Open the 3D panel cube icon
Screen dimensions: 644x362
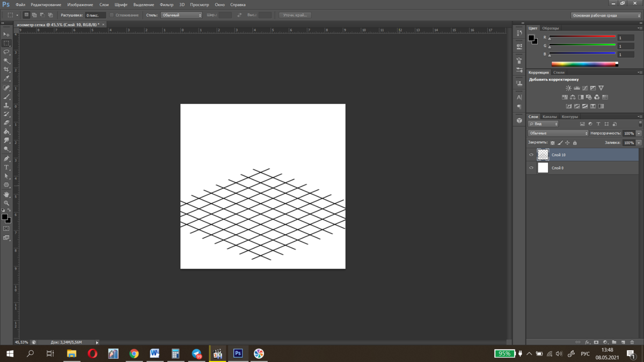[x=519, y=121]
